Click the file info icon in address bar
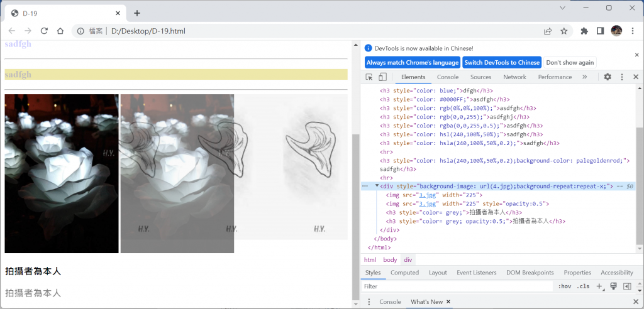This screenshot has height=309, width=644. [81, 31]
